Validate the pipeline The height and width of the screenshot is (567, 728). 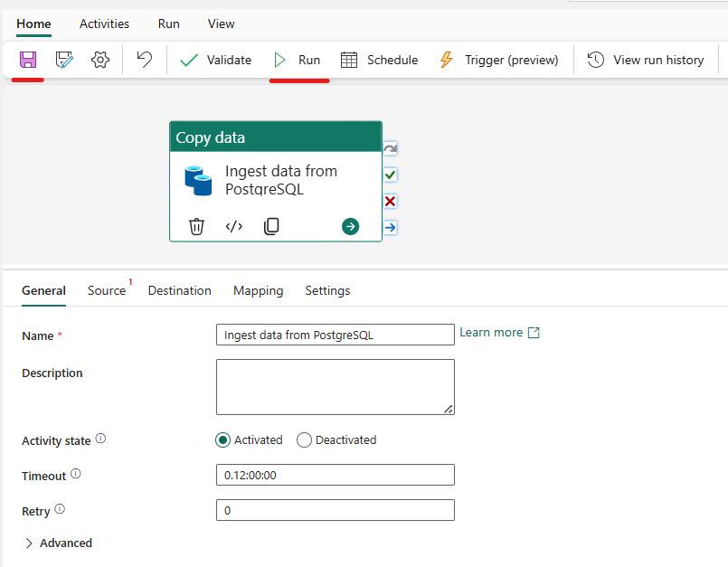pyautogui.click(x=215, y=60)
